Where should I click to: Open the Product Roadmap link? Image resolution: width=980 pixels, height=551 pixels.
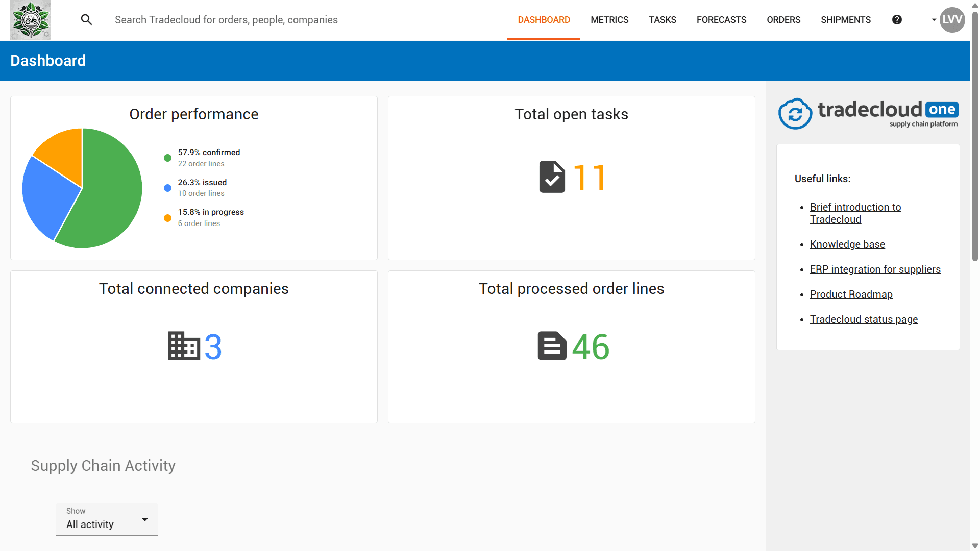pyautogui.click(x=851, y=294)
